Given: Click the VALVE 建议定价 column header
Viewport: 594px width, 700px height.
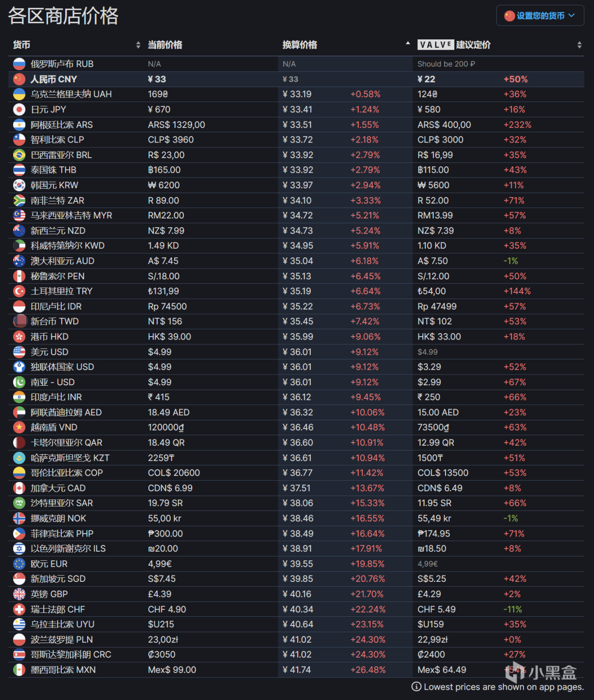Looking at the screenshot, I should (x=454, y=45).
